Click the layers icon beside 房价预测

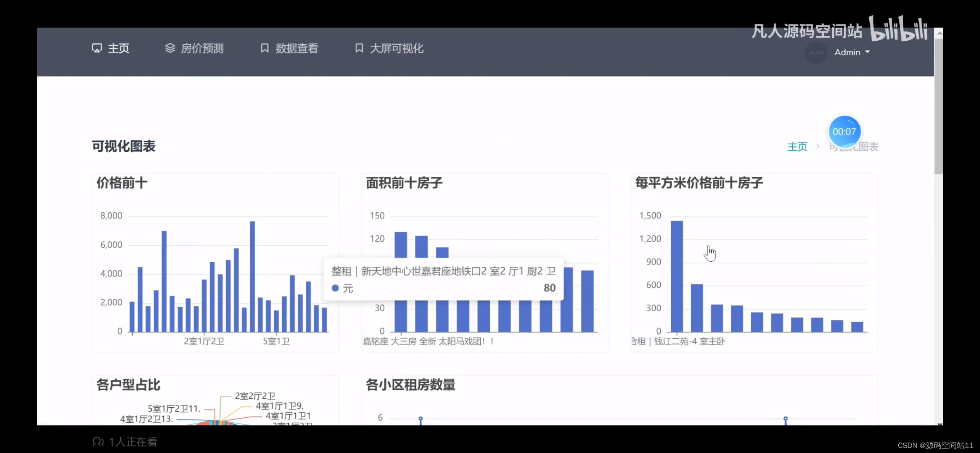click(x=170, y=48)
